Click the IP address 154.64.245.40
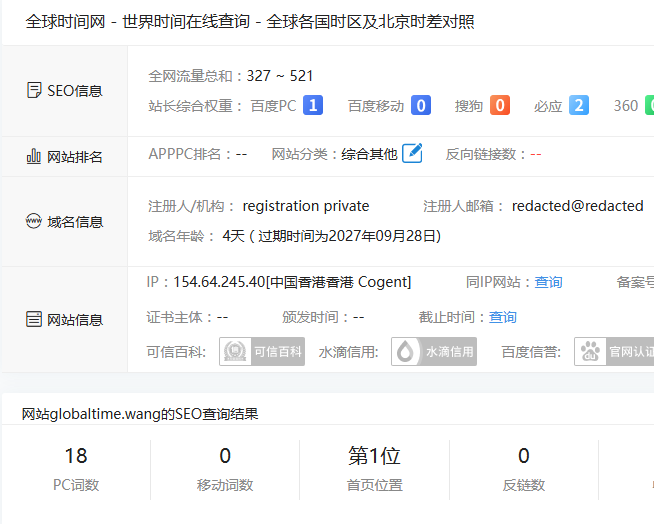The image size is (654, 524). click(219, 282)
